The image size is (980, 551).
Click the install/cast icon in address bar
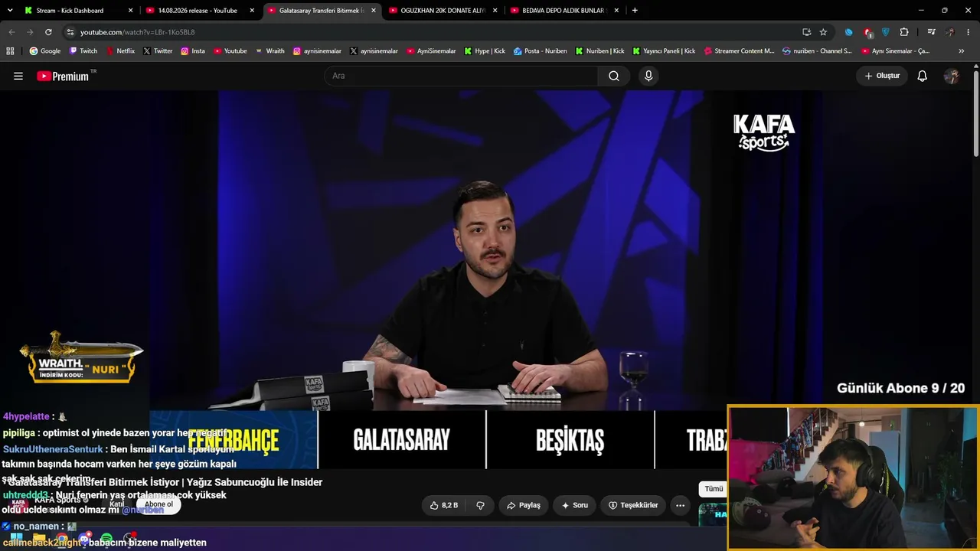(806, 32)
